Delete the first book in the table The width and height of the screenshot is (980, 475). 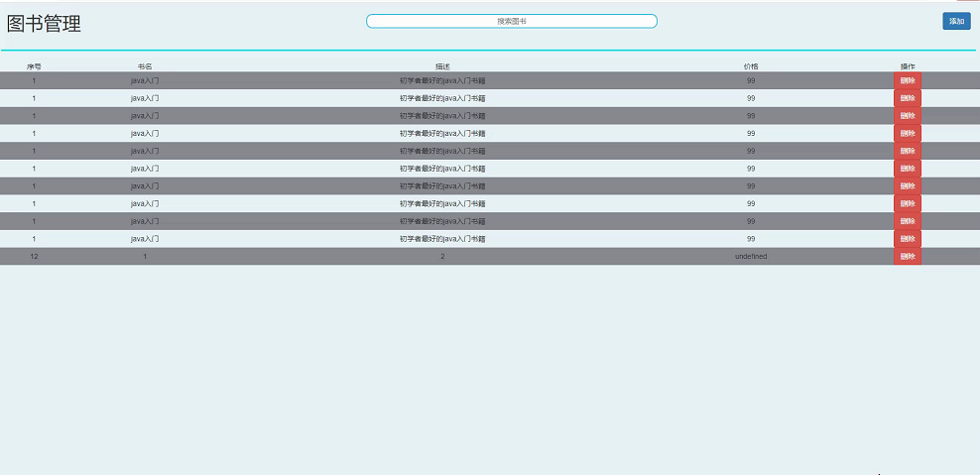click(x=907, y=80)
